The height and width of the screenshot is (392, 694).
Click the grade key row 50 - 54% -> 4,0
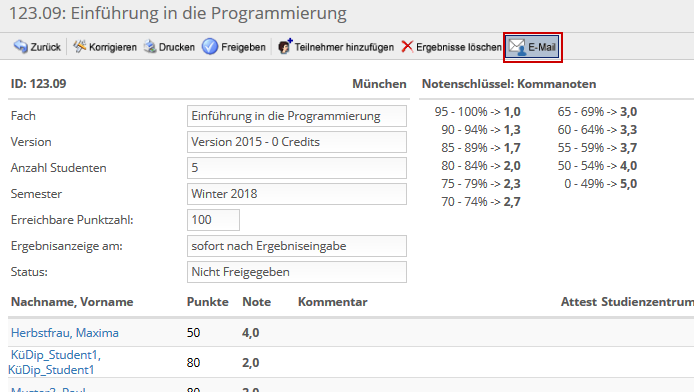click(597, 166)
